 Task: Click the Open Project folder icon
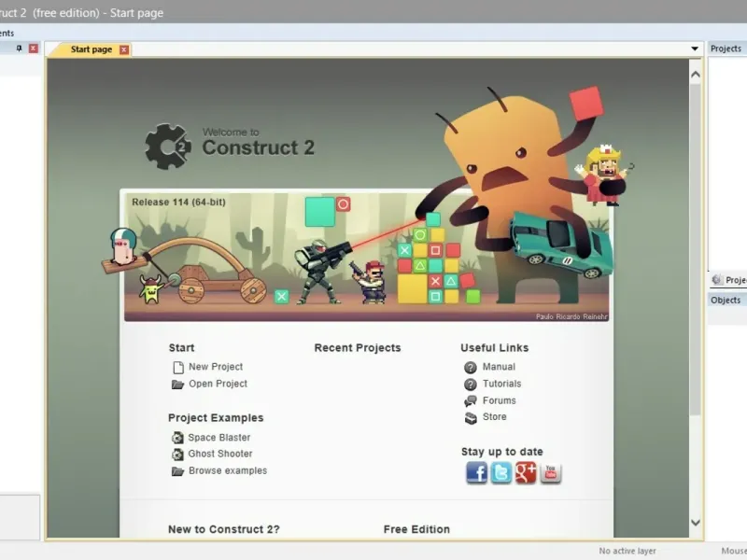point(177,385)
